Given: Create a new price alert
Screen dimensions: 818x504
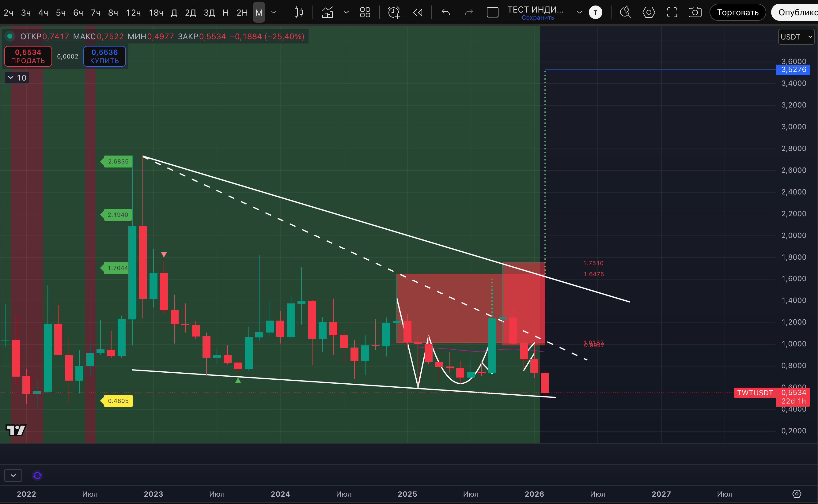Looking at the screenshot, I should 394,13.
